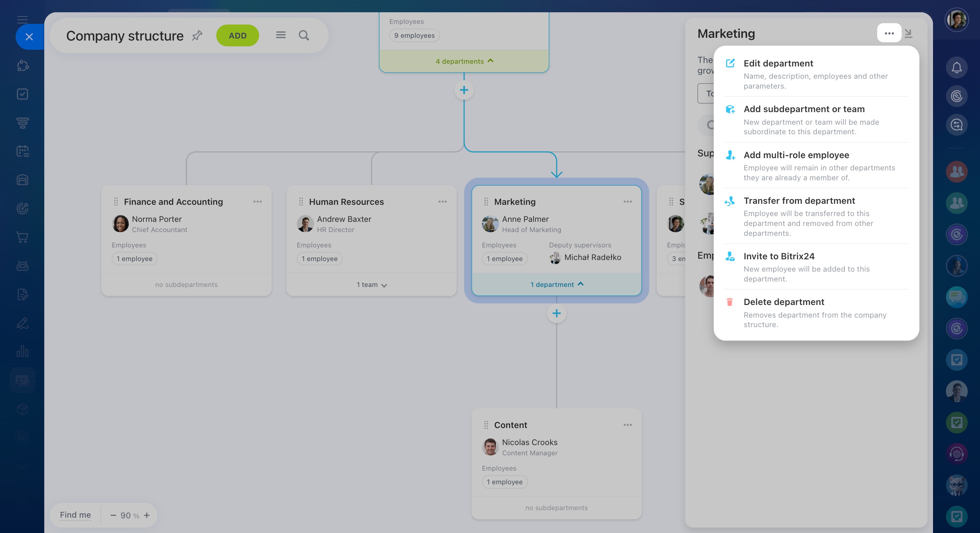Decrease zoom with minus stepper

113,515
